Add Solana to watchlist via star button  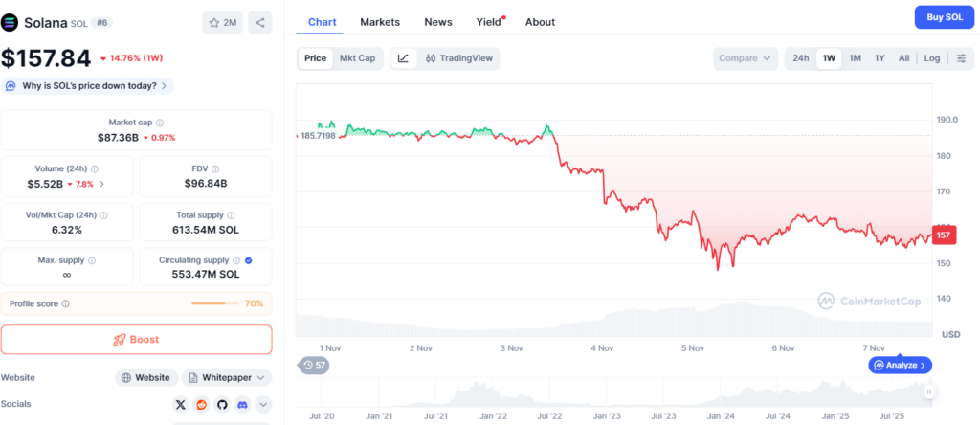[x=221, y=22]
